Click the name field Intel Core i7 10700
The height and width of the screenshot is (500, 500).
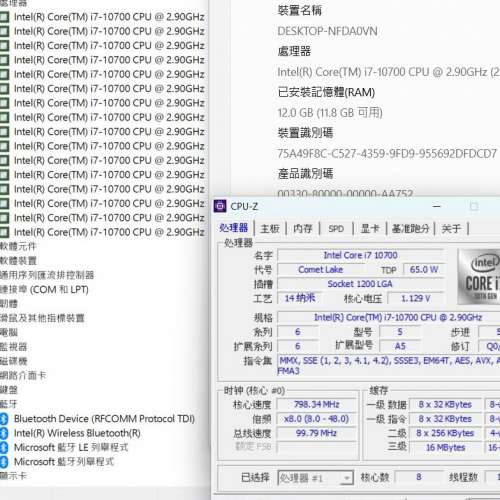[x=361, y=255]
